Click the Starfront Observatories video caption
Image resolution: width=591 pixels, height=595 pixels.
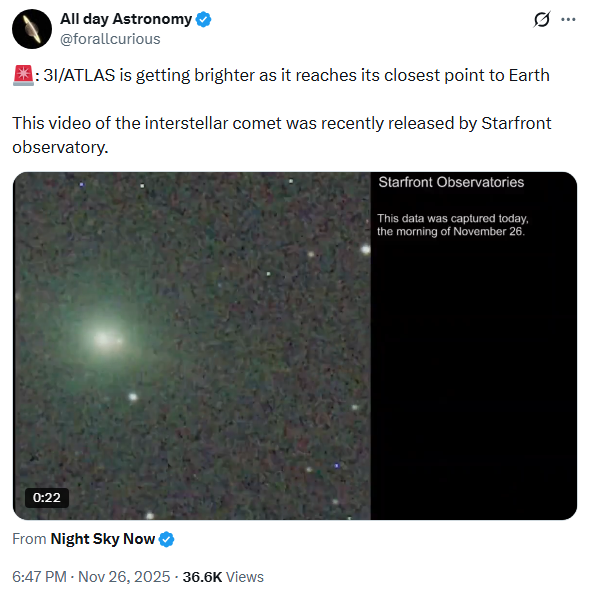click(x=451, y=183)
